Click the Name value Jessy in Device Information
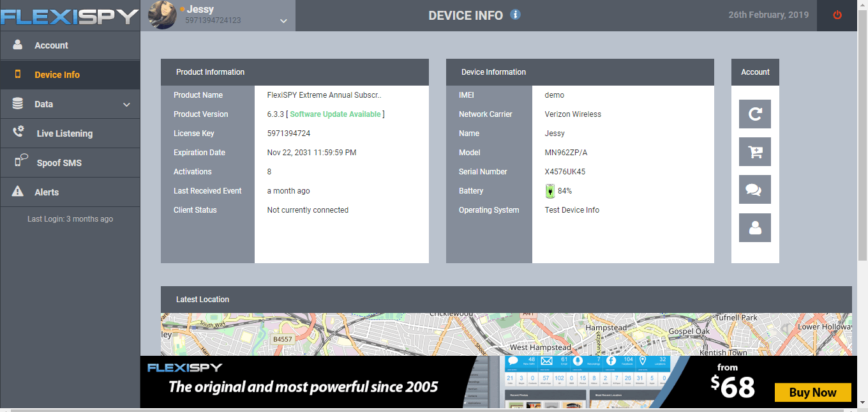The height and width of the screenshot is (412, 868). (x=555, y=134)
